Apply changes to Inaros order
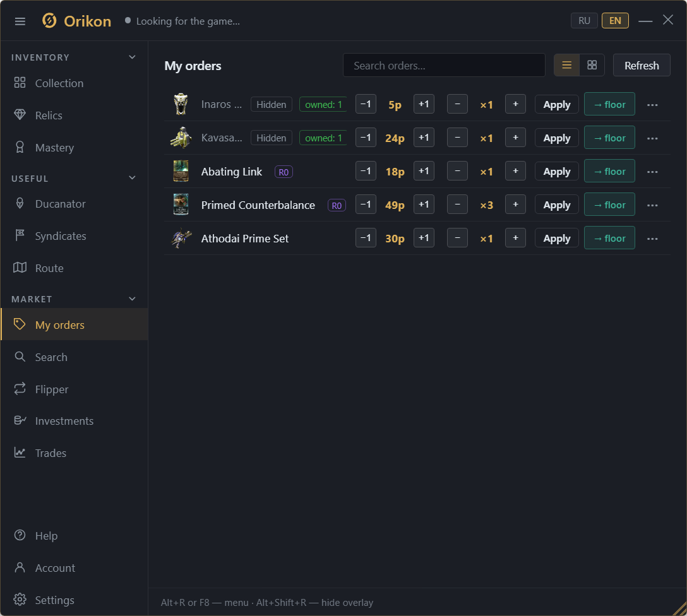Screen dimensions: 687x616 click(x=556, y=104)
